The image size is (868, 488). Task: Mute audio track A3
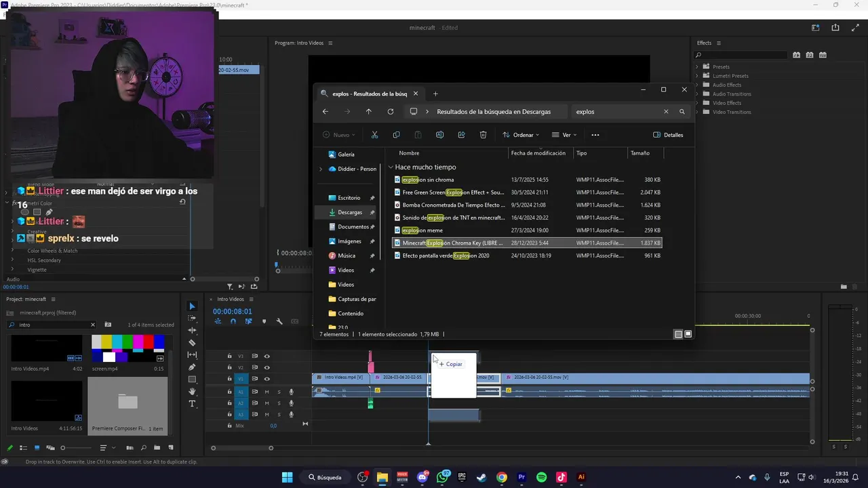[267, 414]
